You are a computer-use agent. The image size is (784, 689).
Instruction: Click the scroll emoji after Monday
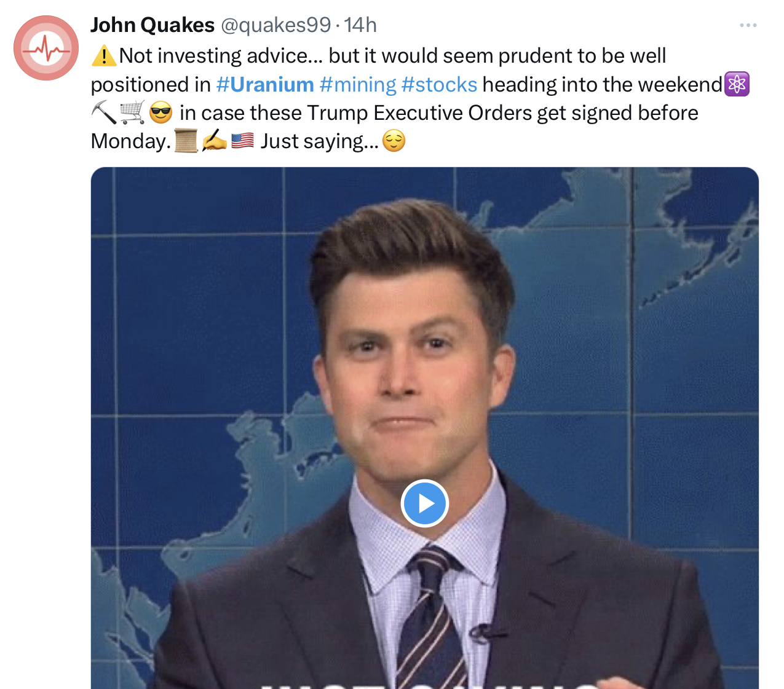click(186, 141)
